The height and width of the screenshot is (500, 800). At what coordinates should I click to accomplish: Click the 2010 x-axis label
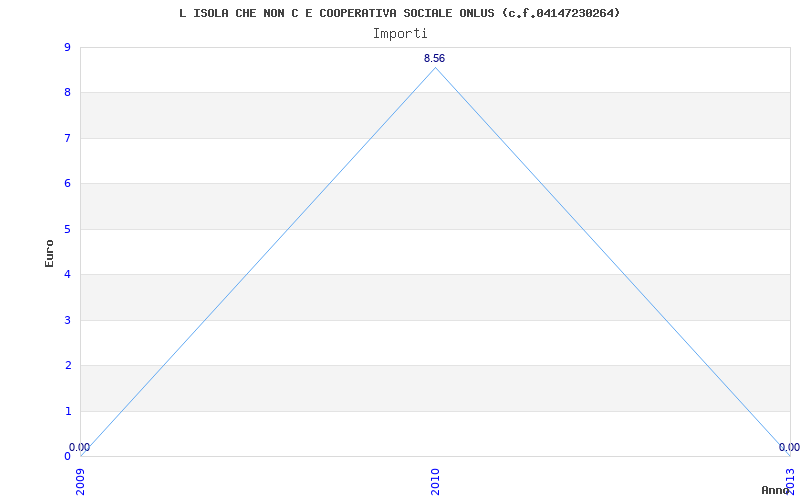(x=435, y=482)
